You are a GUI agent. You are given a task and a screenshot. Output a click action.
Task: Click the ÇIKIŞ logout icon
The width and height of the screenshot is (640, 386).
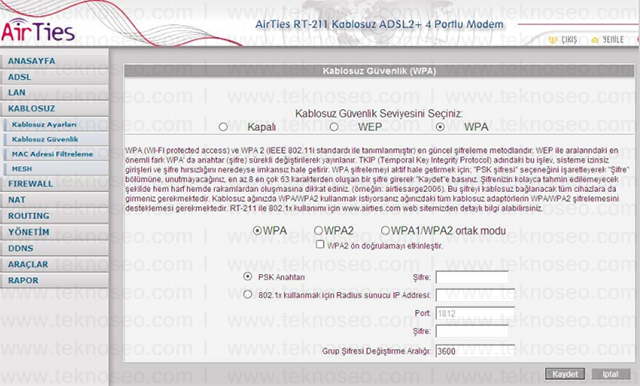point(553,40)
